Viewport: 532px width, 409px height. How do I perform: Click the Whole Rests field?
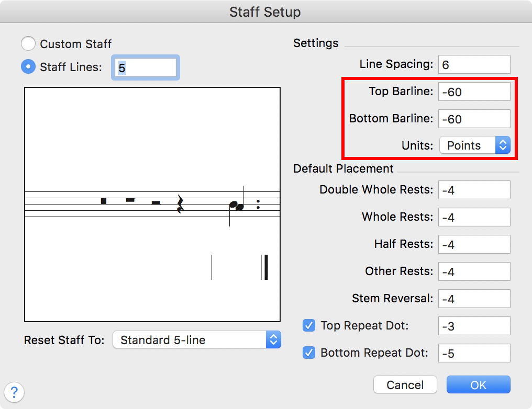(474, 217)
